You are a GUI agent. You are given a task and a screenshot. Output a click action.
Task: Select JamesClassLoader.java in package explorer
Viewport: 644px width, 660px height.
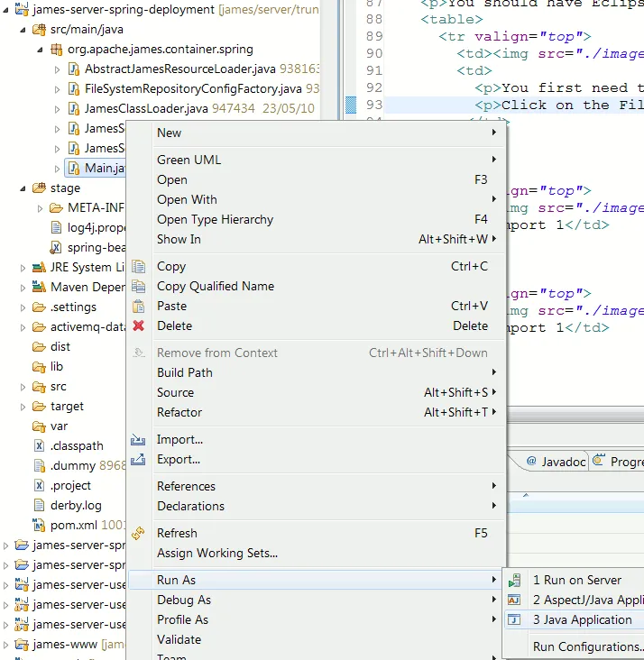[x=145, y=108]
